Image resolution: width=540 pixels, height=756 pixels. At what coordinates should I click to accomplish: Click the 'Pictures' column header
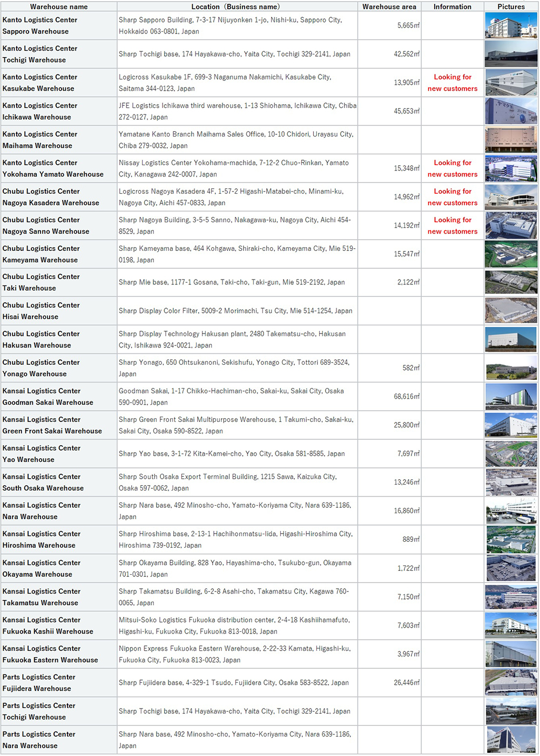[x=511, y=6]
